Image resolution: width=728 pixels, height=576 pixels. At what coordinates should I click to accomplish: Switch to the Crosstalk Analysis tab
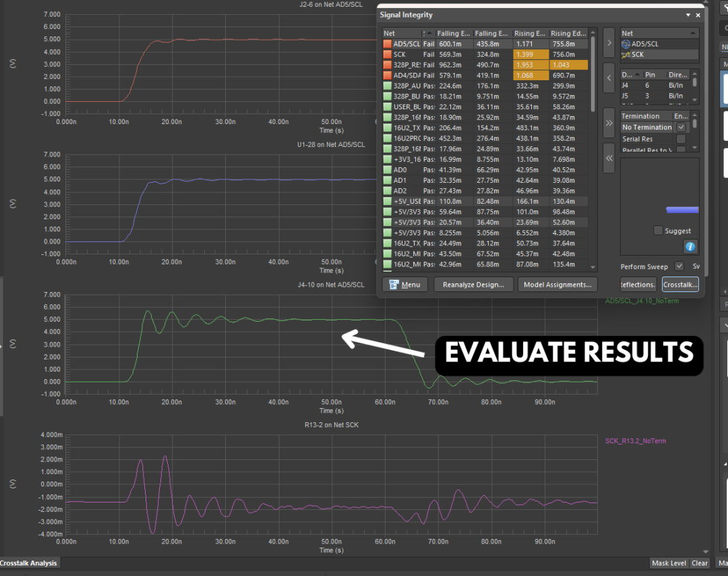(29, 563)
